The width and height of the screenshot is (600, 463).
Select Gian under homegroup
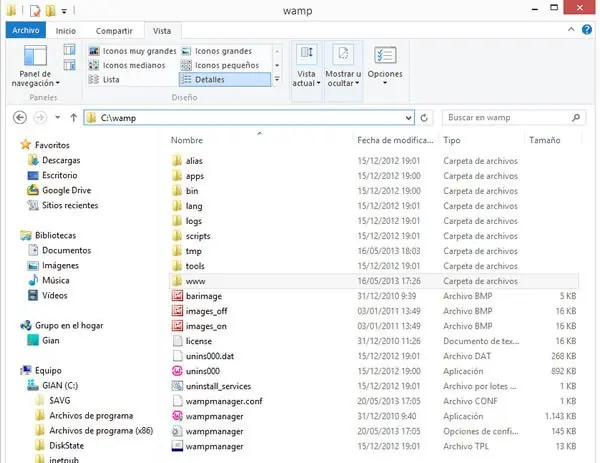click(x=43, y=341)
